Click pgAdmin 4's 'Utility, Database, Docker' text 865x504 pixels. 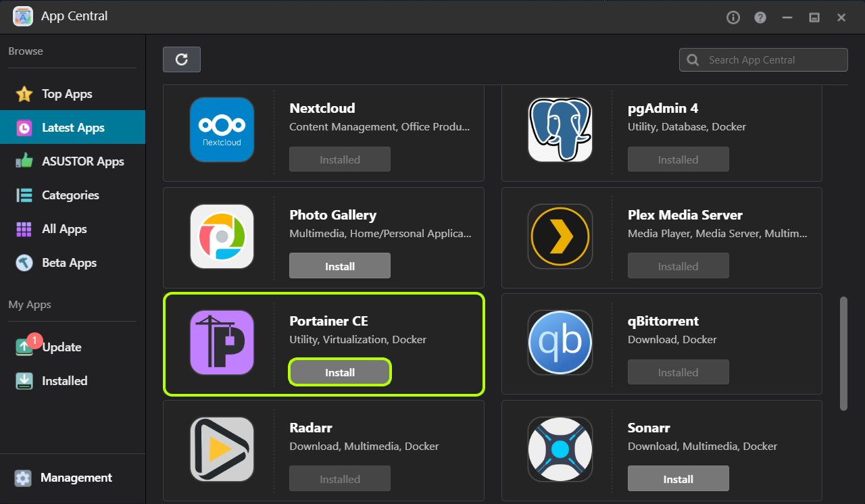point(687,127)
